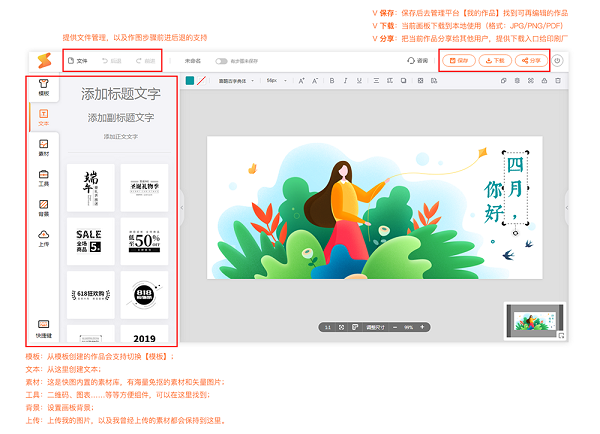Click the teal text color swatch
Image resolution: width=600 pixels, height=434 pixels.
coord(187,80)
